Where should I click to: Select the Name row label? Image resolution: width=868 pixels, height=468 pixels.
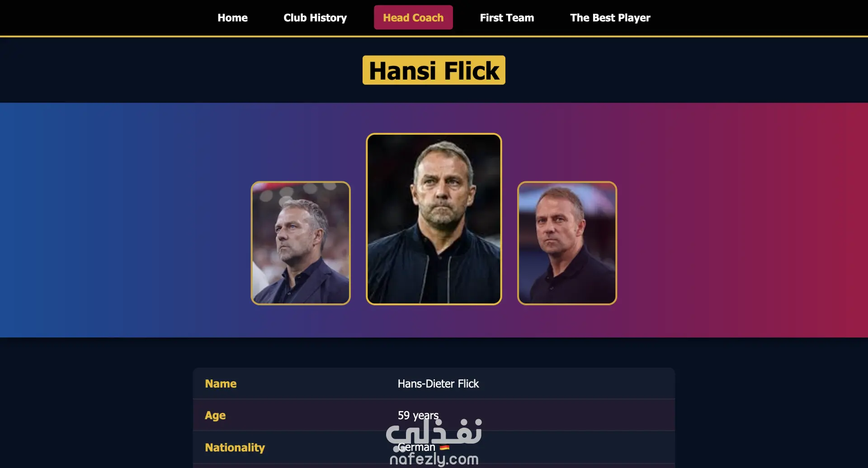tap(221, 383)
